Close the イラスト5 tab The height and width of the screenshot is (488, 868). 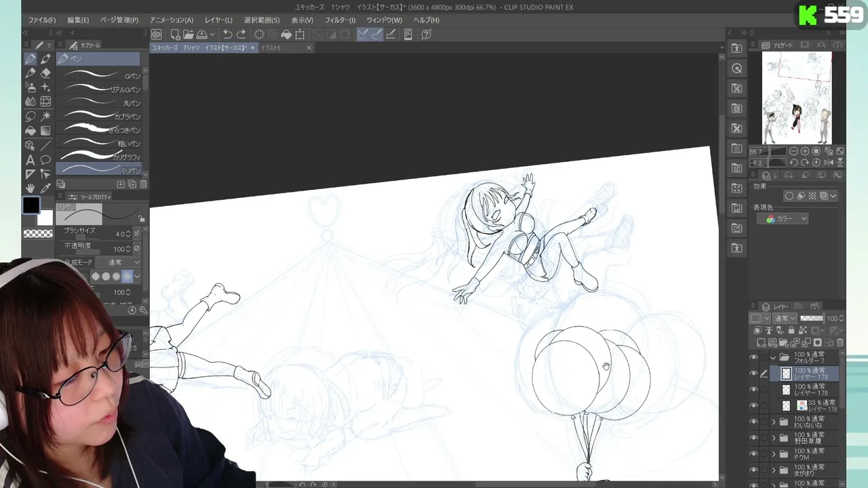click(309, 48)
